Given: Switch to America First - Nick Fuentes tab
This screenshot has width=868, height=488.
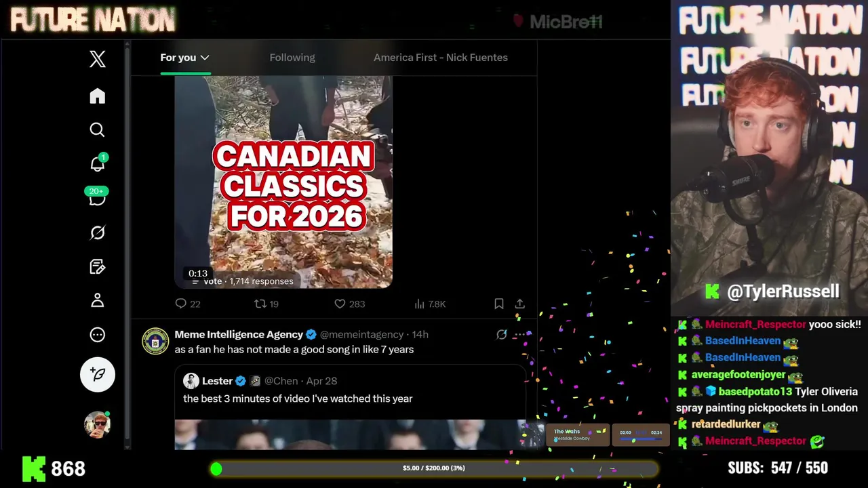Looking at the screenshot, I should click(441, 58).
